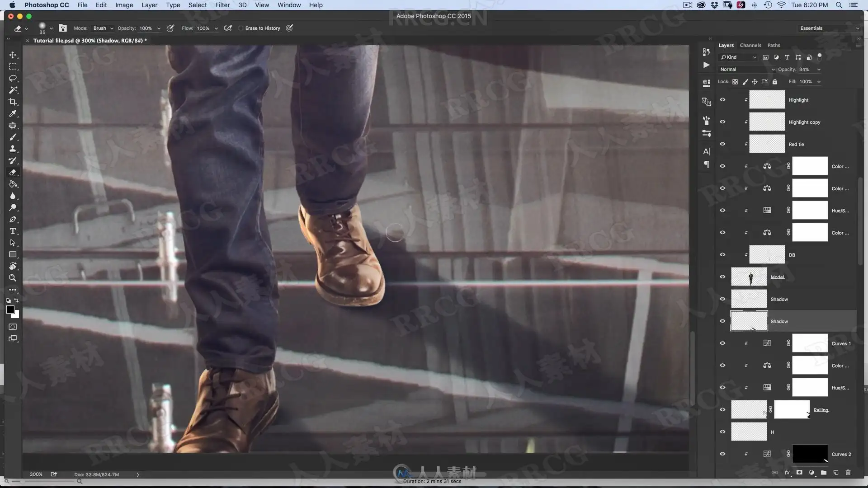Open the Normal blend mode dropdown
This screenshot has height=488, width=868.
pyautogui.click(x=746, y=69)
